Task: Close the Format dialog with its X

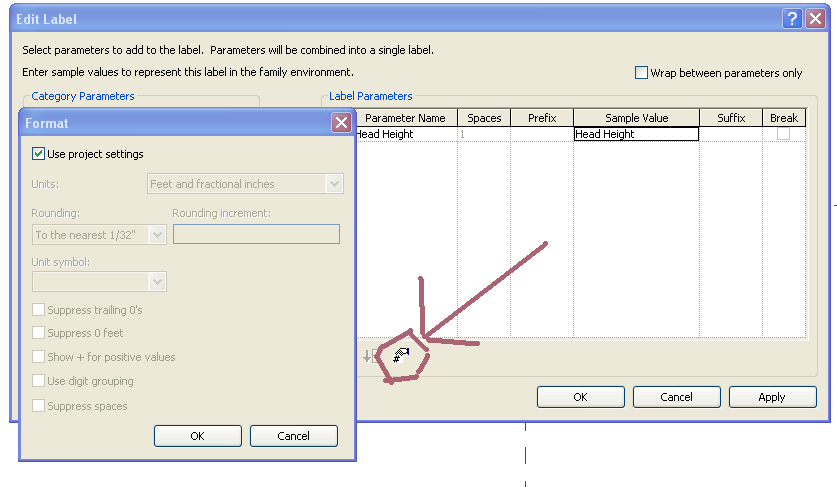Action: tap(341, 123)
